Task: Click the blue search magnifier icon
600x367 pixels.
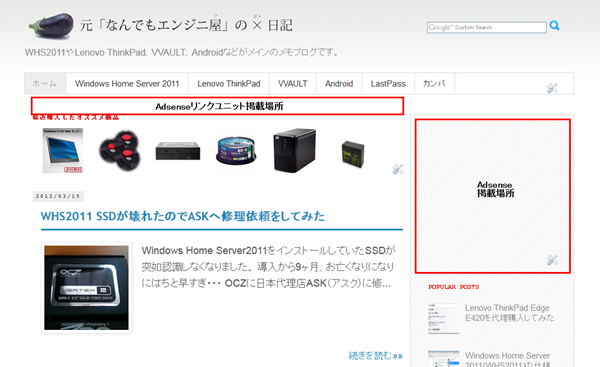Action: coord(554,26)
